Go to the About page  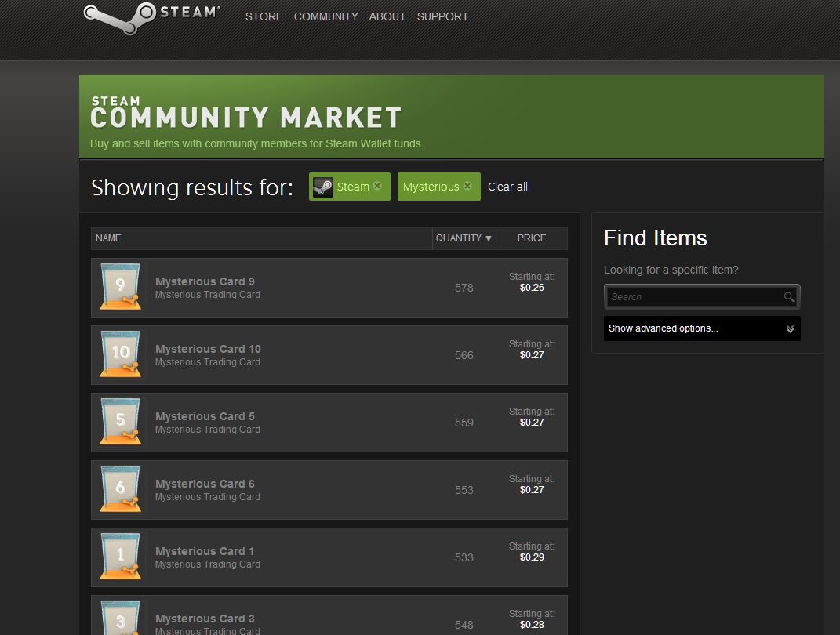click(387, 16)
